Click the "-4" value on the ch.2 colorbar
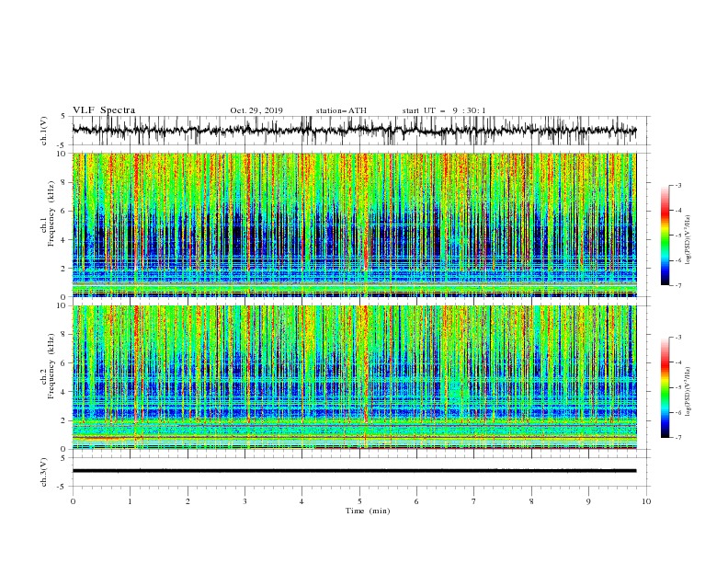This screenshot has width=728, height=563. click(678, 362)
